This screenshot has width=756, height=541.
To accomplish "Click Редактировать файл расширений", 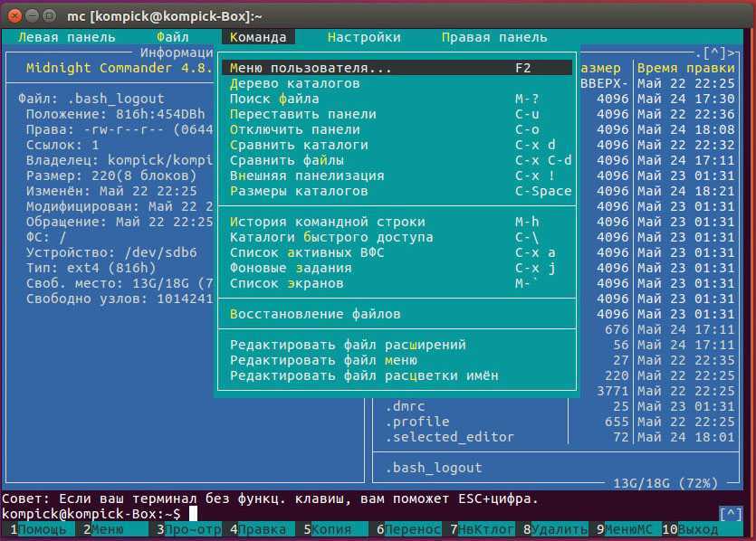I will [x=348, y=345].
